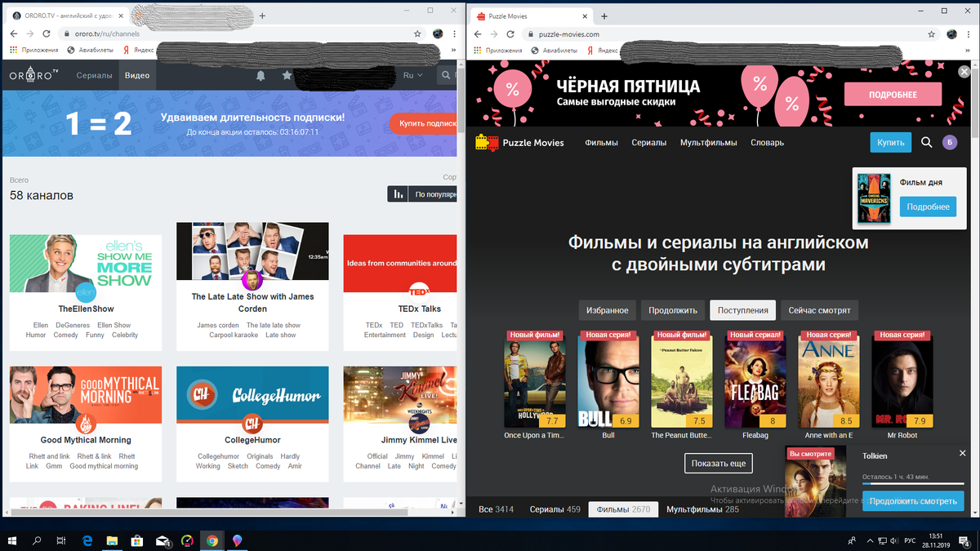Viewport: 980px width, 551px height.
Task: Click Купить подписку button on Ororo
Action: (x=424, y=123)
